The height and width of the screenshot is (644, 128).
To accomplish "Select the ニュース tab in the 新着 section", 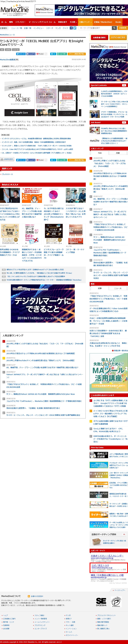I will (x=118, y=288).
